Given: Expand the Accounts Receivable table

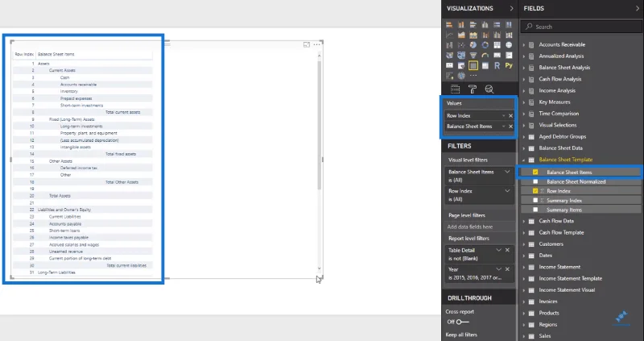Looking at the screenshot, I should [524, 44].
